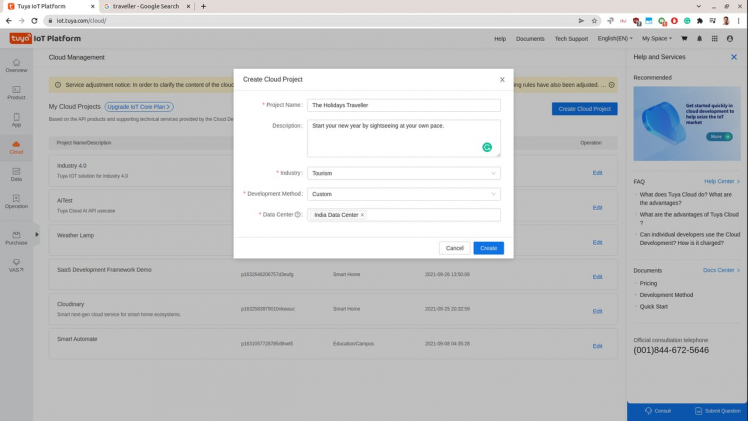Open the Operation sidebar icon
The image size is (748, 421).
coord(16,201)
